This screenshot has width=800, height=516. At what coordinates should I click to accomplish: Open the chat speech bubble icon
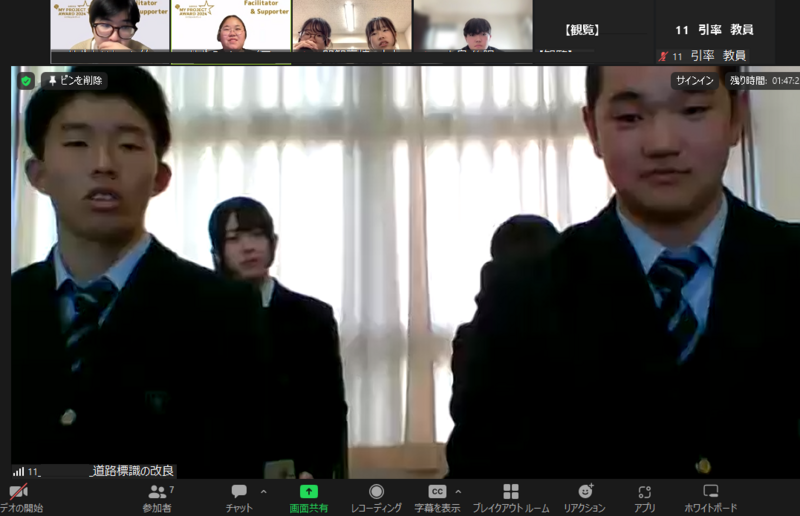click(x=239, y=492)
